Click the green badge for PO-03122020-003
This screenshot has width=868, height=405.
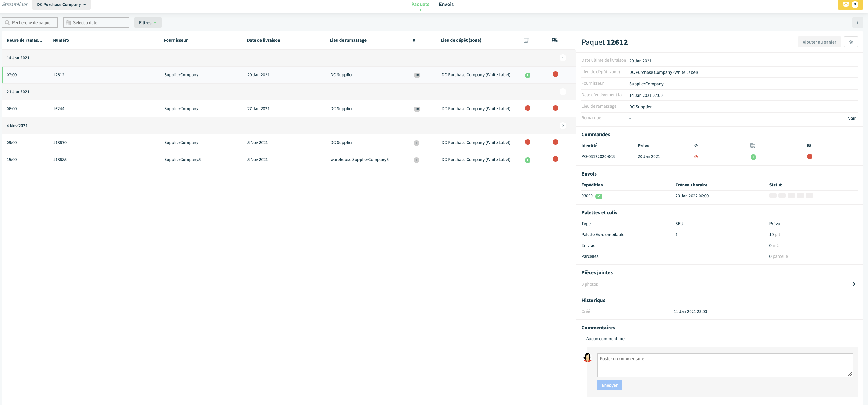pyautogui.click(x=753, y=157)
